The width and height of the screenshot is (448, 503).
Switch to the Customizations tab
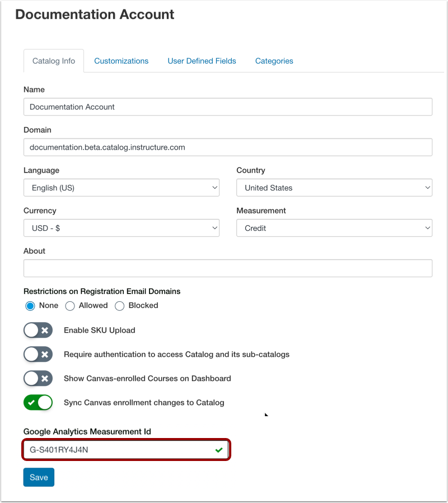pos(121,61)
